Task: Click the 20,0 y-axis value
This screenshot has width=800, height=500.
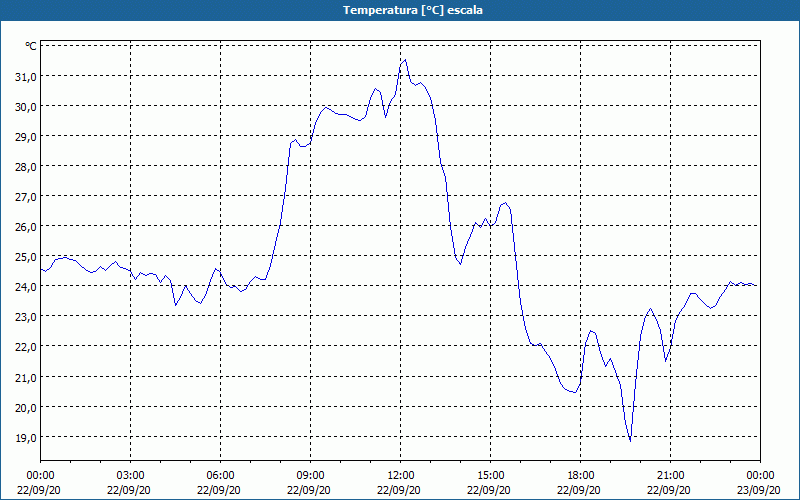Action: pos(25,408)
